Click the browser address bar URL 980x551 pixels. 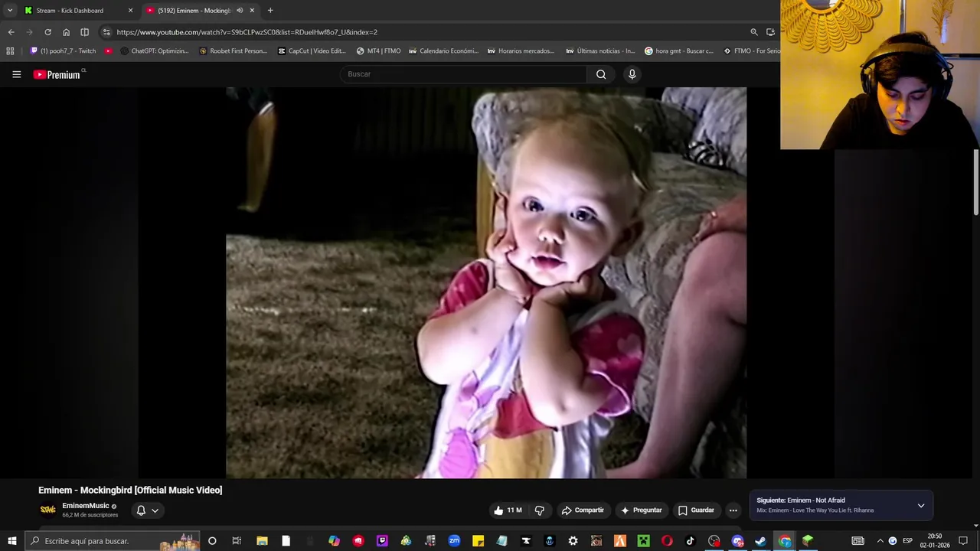click(247, 32)
